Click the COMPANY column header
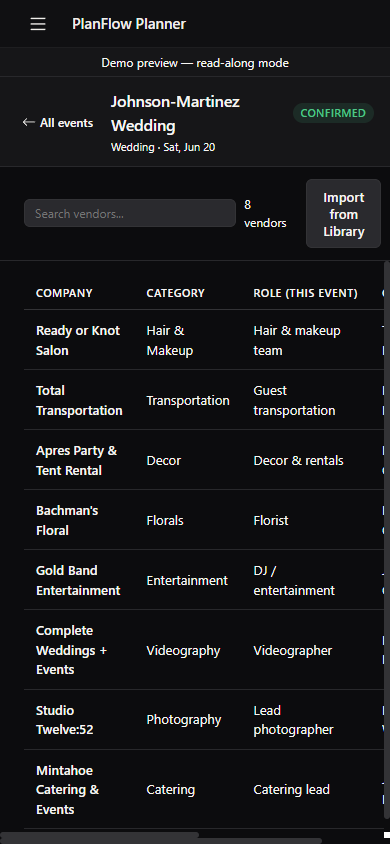The height and width of the screenshot is (844, 390). [64, 293]
